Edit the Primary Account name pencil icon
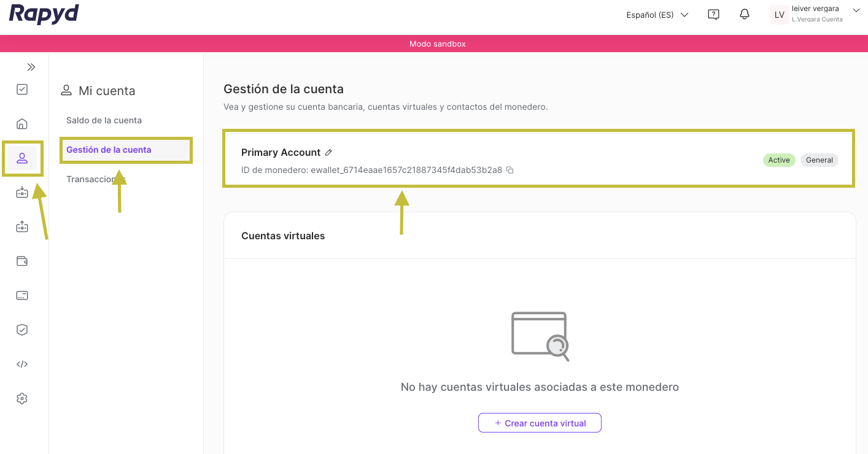Viewport: 868px width, 454px height. click(x=328, y=152)
